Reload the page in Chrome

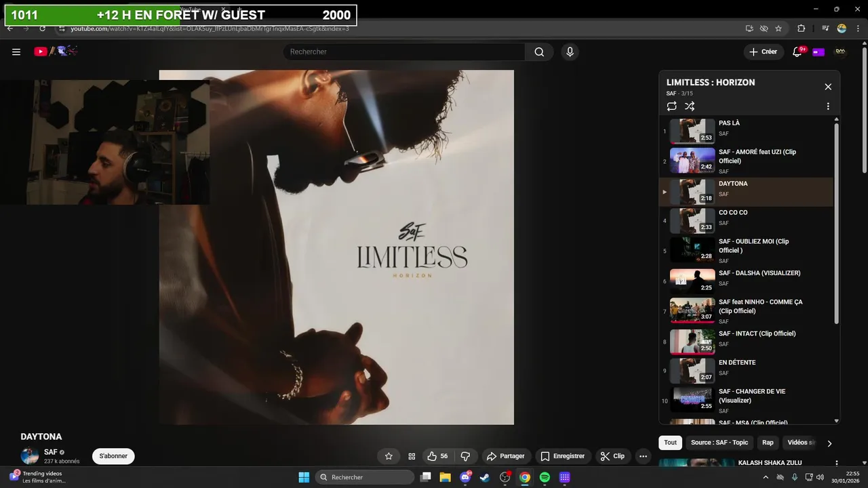[x=42, y=28]
